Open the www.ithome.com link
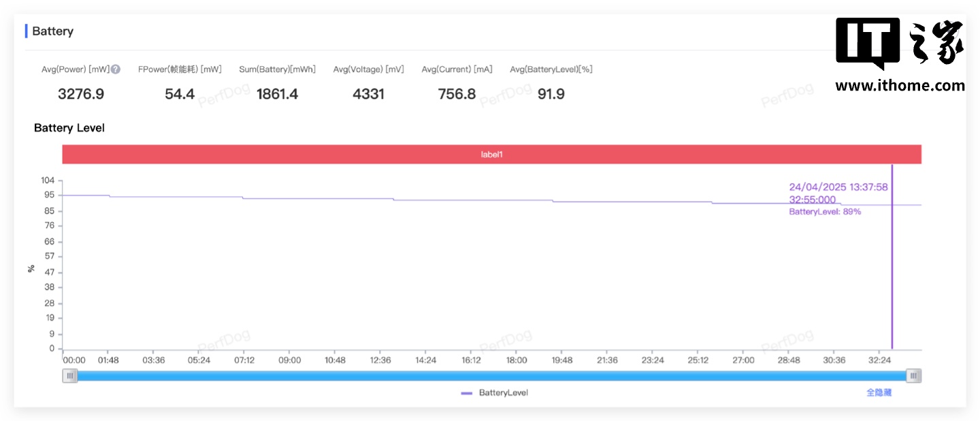The height and width of the screenshot is (421, 980). tap(900, 86)
